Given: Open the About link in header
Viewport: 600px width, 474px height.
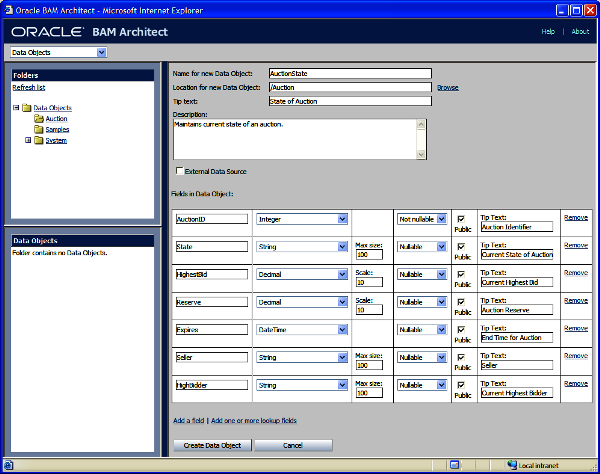Looking at the screenshot, I should point(580,32).
